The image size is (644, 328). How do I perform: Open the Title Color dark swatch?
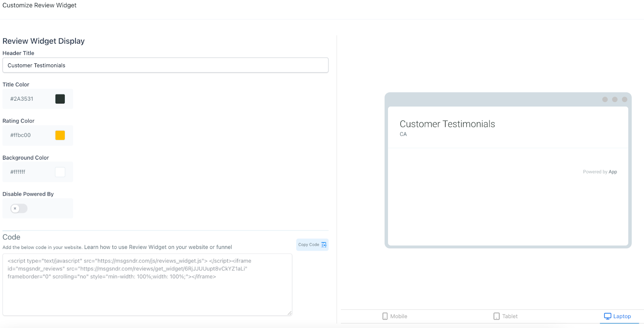[x=60, y=99]
